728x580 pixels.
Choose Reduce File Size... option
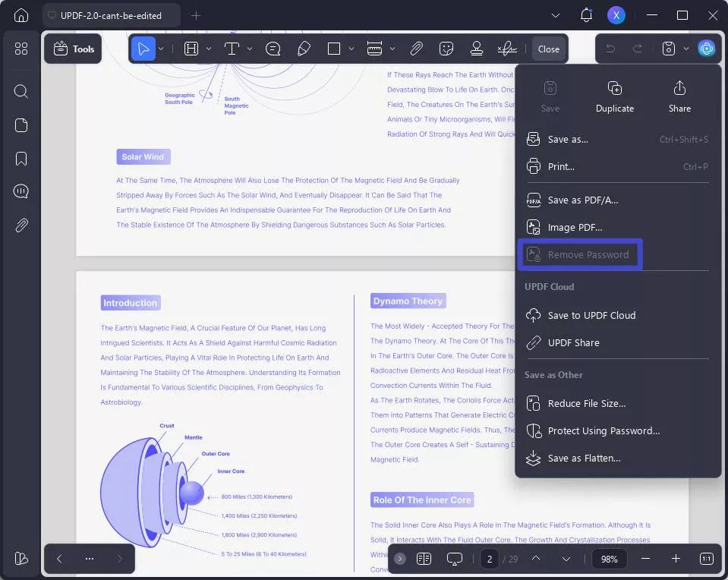click(617, 404)
